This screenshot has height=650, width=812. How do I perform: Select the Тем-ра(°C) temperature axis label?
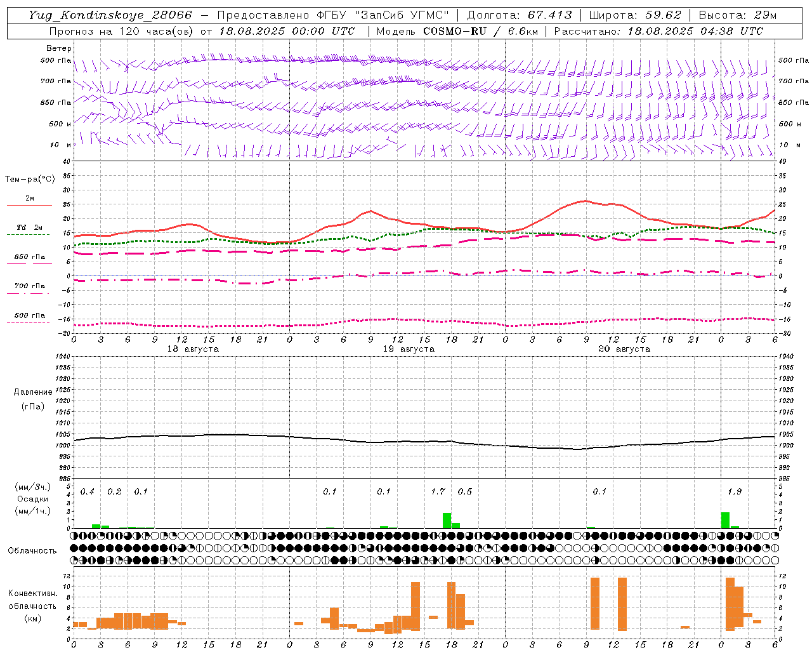(30, 180)
